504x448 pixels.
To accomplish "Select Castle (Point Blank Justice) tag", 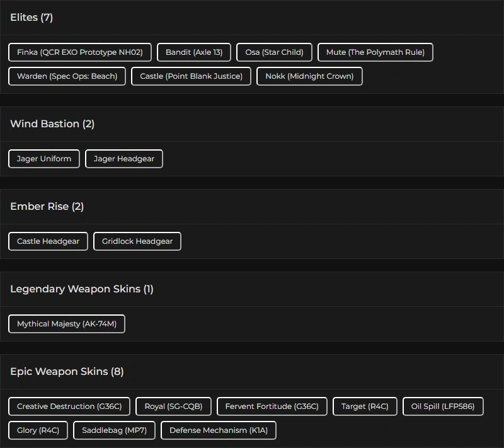I will pyautogui.click(x=191, y=76).
